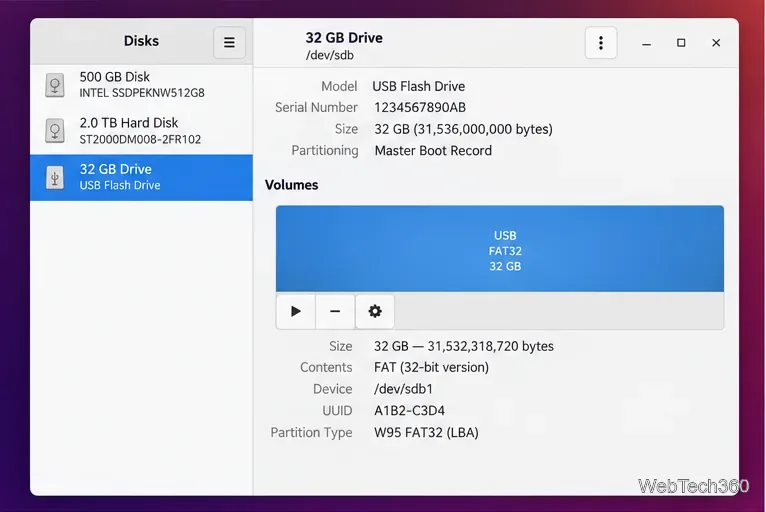Viewport: 766px width, 512px height.
Task: Mount the selected partition with play button
Action: tap(296, 311)
